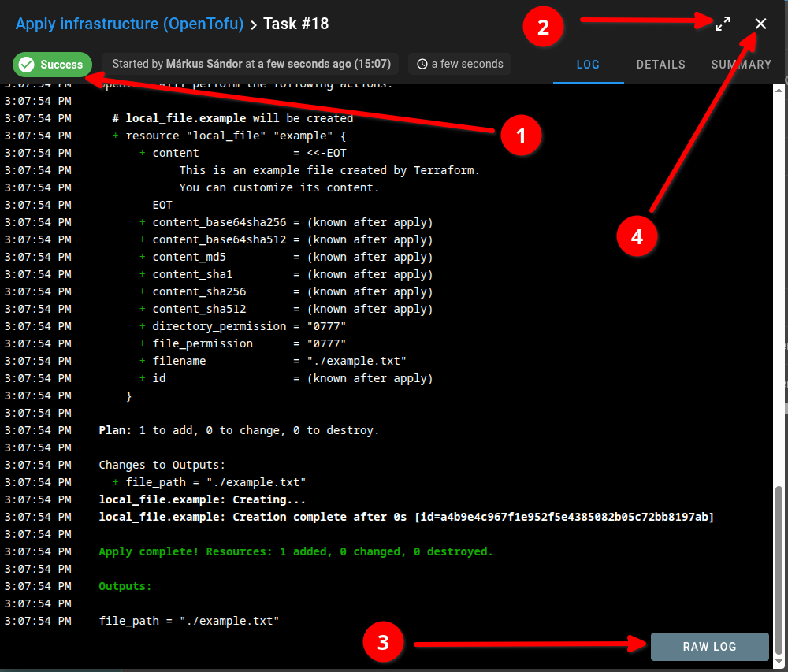Click 'You can customize its content.' line
Screen dimensions: 788x672
pyautogui.click(x=279, y=187)
